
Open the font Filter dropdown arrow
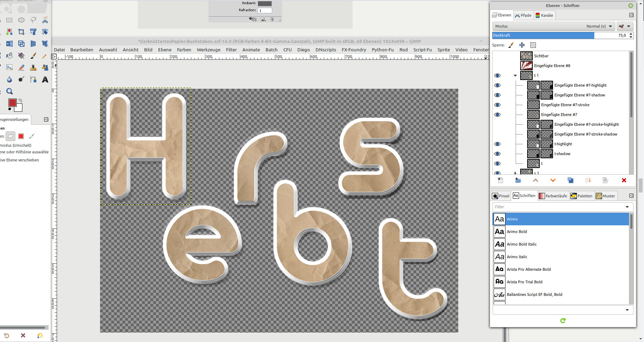click(x=627, y=207)
